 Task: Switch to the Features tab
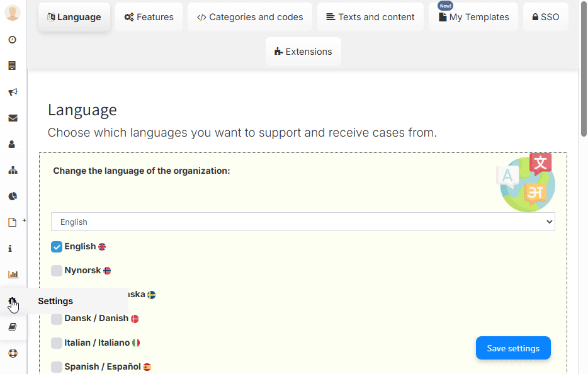click(149, 17)
